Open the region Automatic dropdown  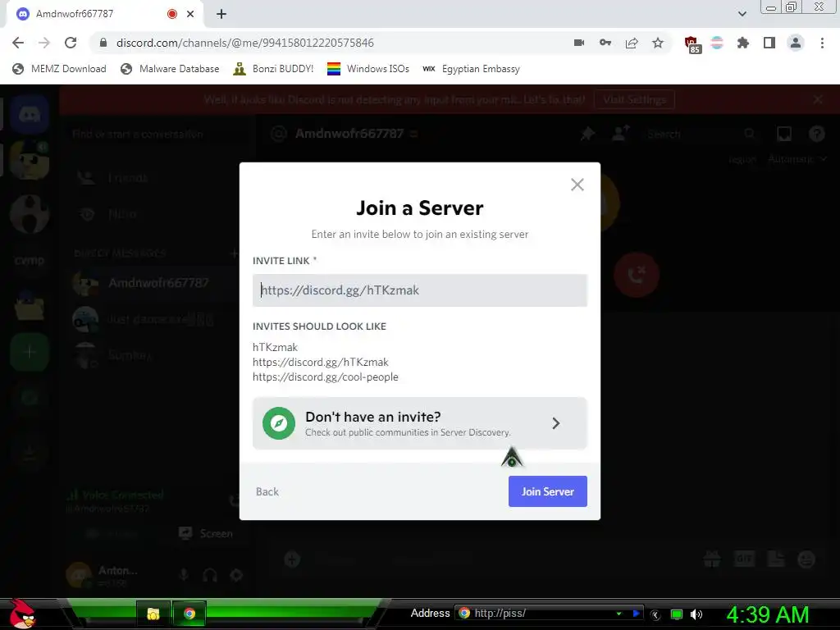pyautogui.click(x=797, y=159)
